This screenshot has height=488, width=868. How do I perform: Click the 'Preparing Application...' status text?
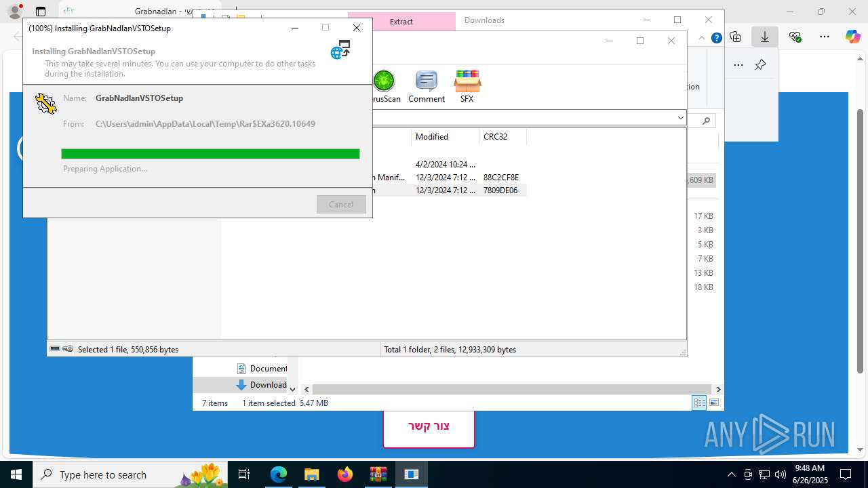[105, 169]
